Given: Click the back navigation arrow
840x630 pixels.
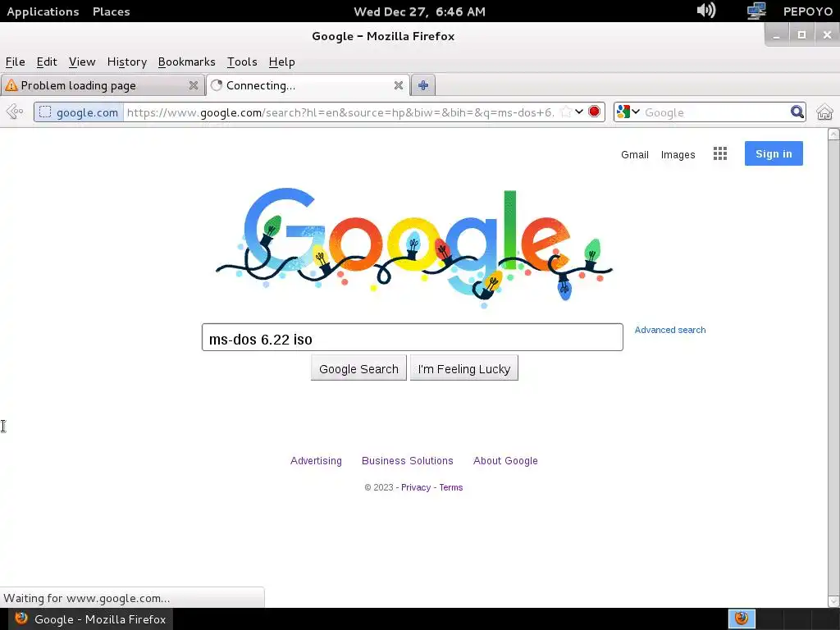Looking at the screenshot, I should point(15,112).
